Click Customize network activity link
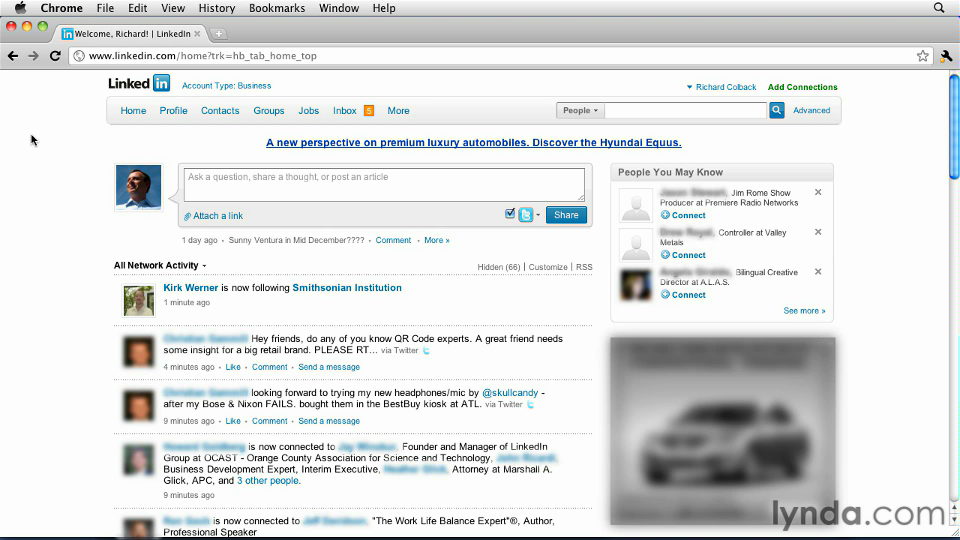 pyautogui.click(x=547, y=267)
